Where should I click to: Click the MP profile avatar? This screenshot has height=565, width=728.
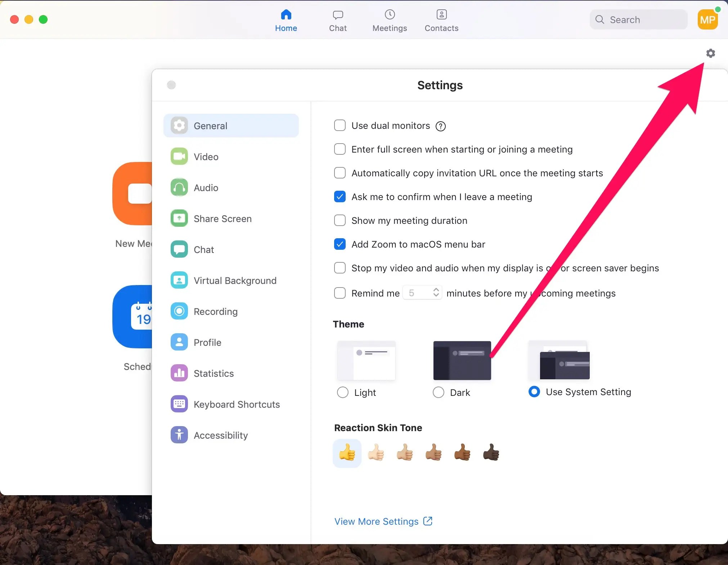point(707,20)
